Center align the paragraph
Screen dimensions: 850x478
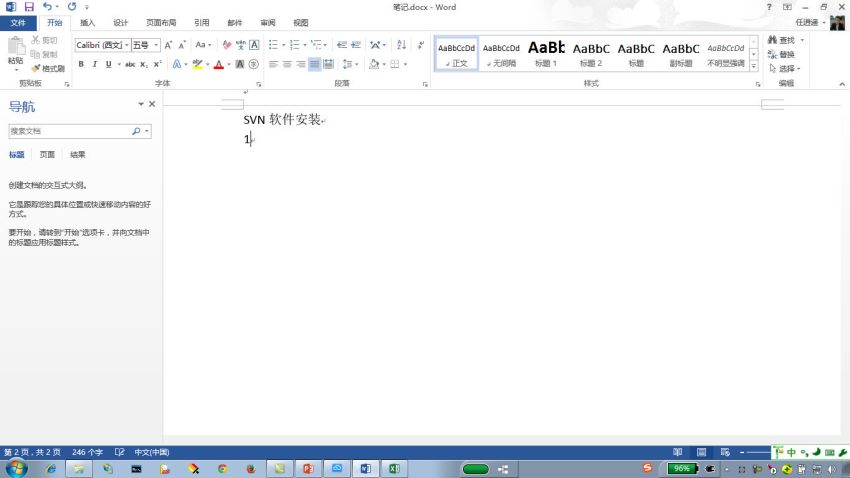[x=287, y=64]
